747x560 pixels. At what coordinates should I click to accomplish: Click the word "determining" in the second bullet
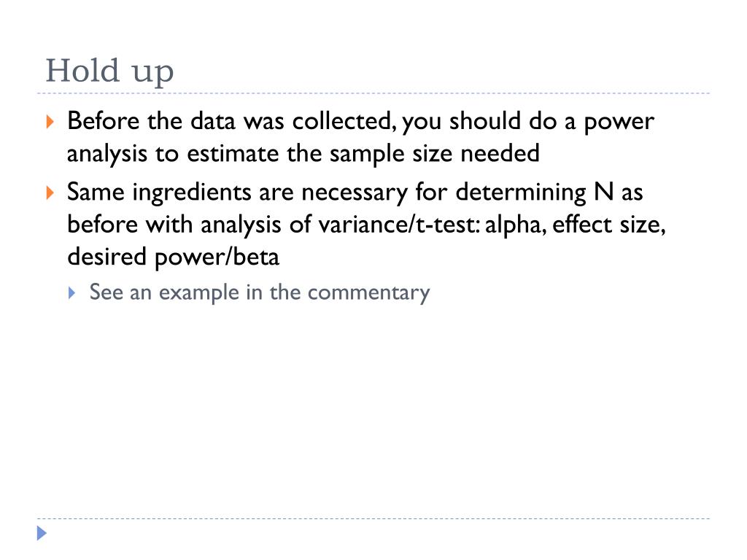pyautogui.click(x=521, y=193)
